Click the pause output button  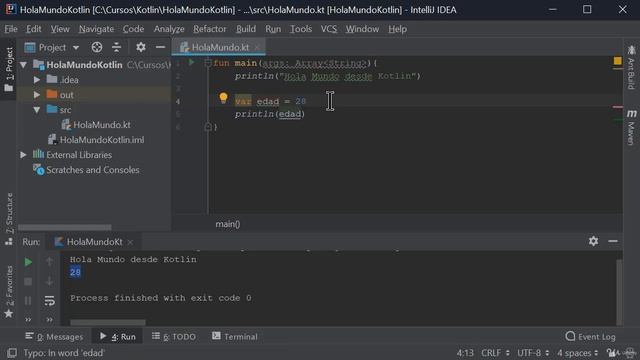click(28, 301)
